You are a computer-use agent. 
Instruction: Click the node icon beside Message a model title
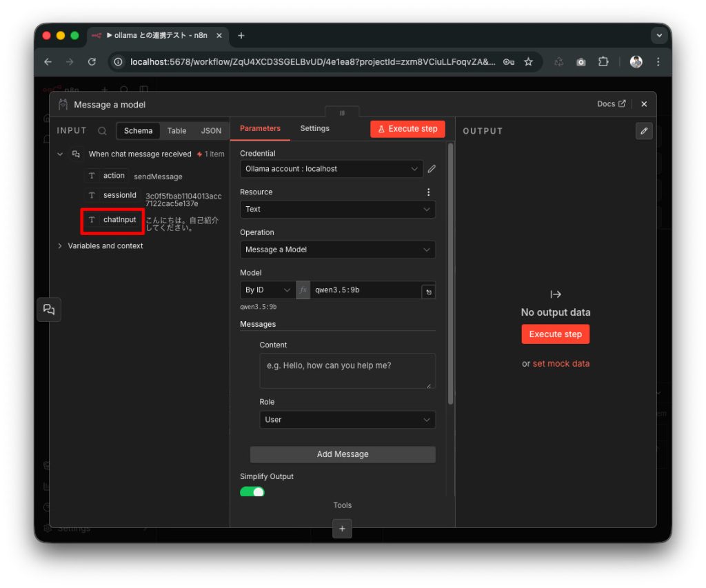click(x=62, y=104)
